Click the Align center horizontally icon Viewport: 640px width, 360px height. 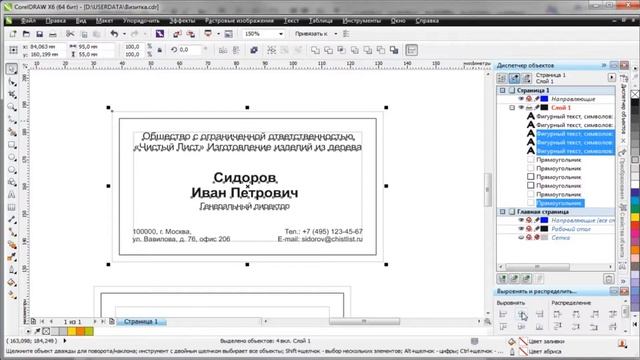tap(522, 314)
